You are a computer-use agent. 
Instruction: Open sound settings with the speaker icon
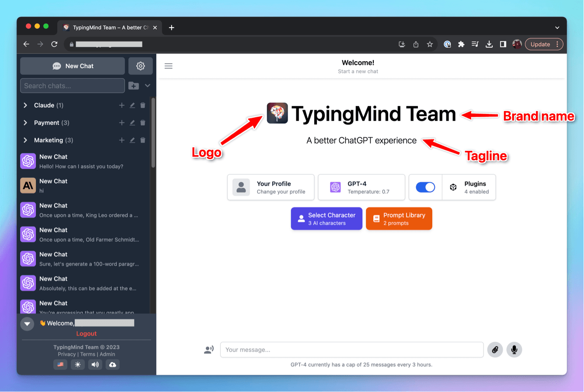point(95,364)
